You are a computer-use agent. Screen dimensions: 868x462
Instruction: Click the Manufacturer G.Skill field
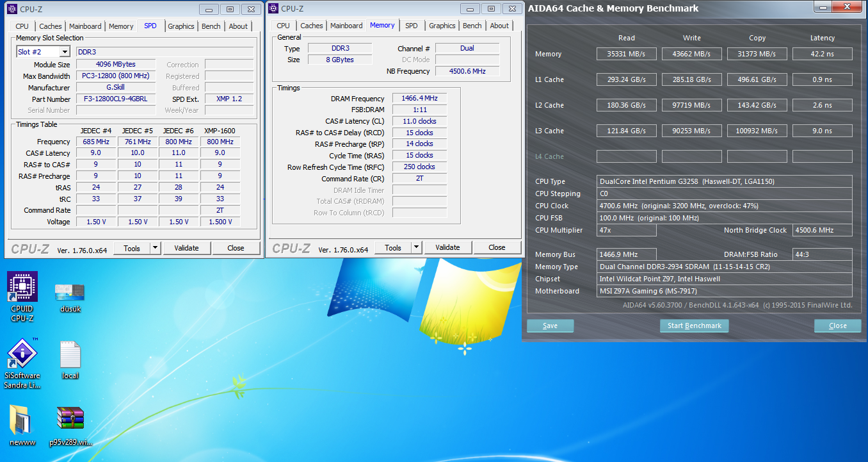(115, 88)
